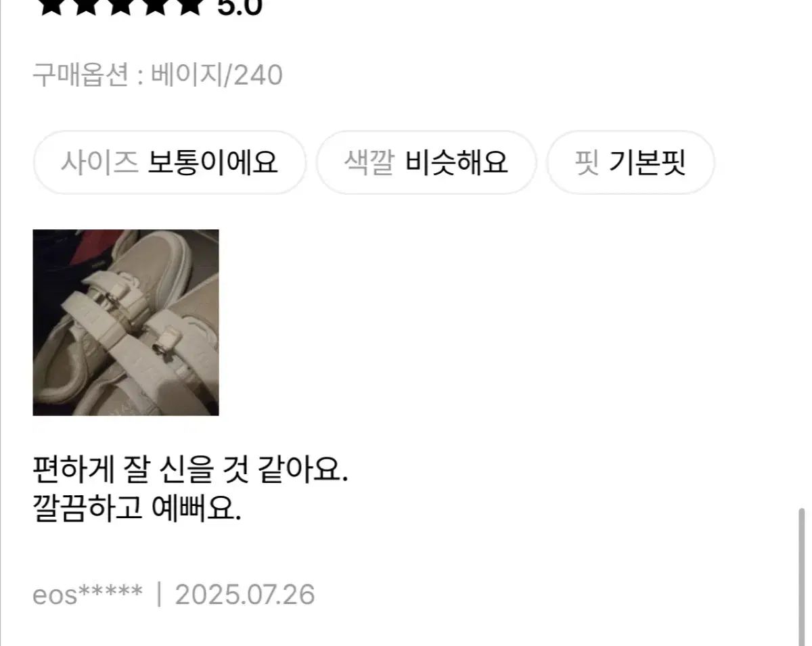The height and width of the screenshot is (646, 812).
Task: Select the 사이즈 보통이에요 chip
Action: pyautogui.click(x=169, y=162)
